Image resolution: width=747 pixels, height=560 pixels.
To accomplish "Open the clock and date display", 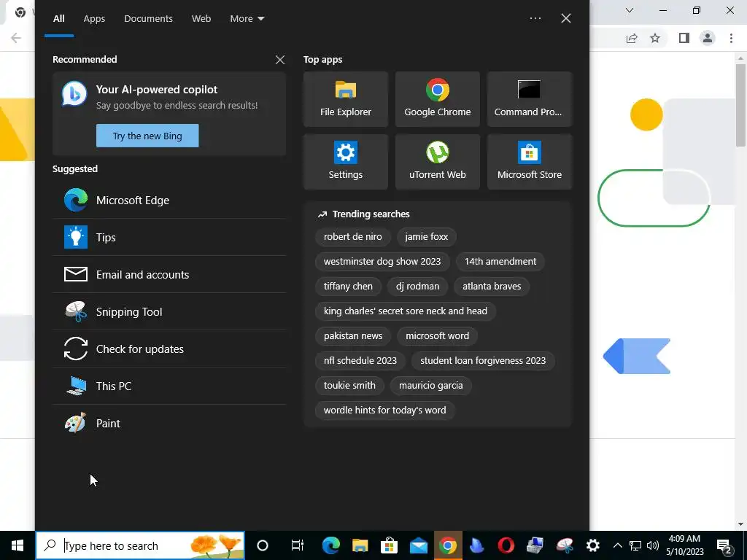I will point(684,545).
